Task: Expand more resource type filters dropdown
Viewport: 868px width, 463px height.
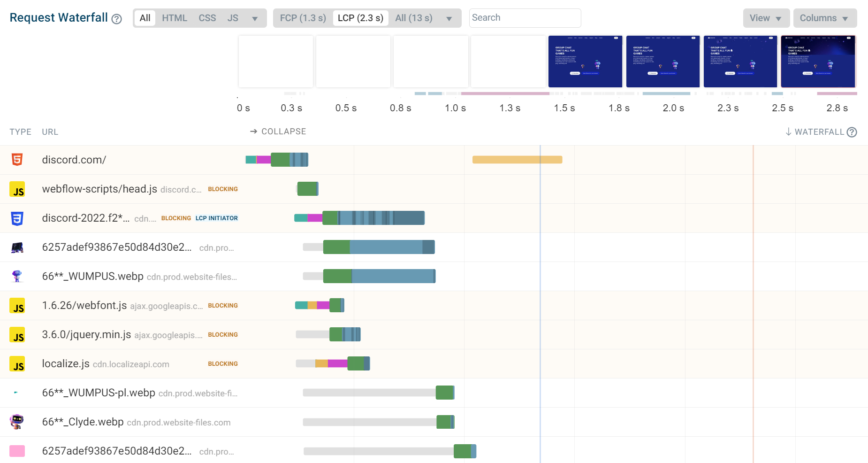Action: pyautogui.click(x=255, y=19)
